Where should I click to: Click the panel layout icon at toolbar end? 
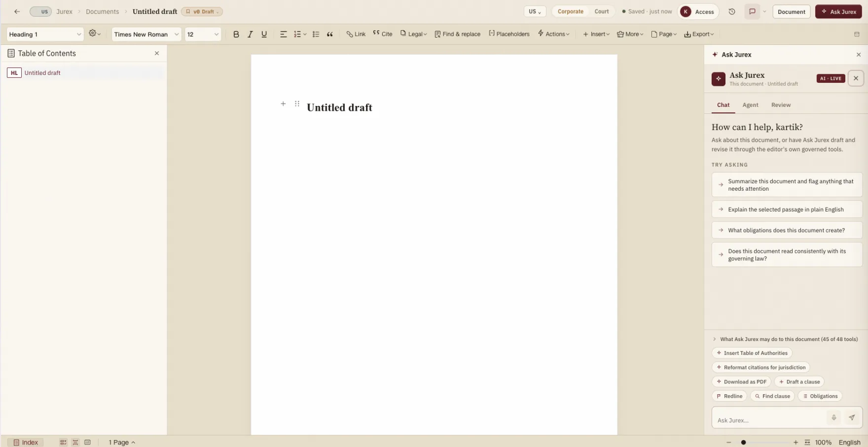(857, 34)
